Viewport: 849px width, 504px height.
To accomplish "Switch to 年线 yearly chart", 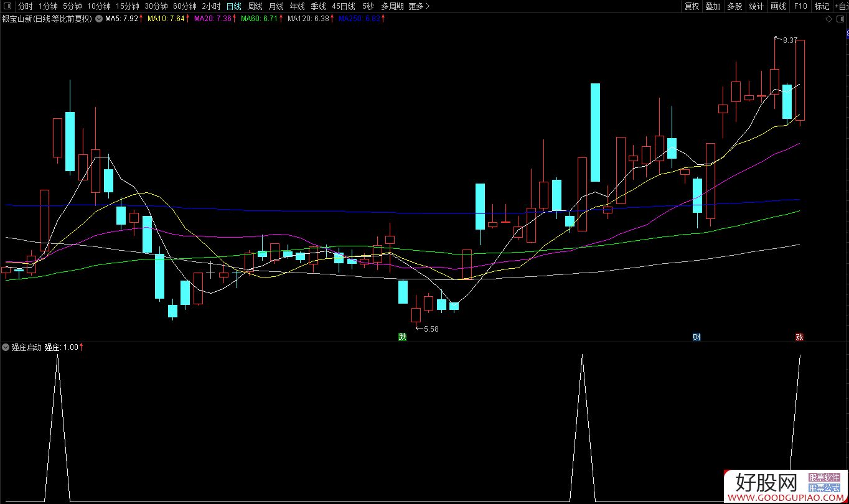I will (298, 6).
